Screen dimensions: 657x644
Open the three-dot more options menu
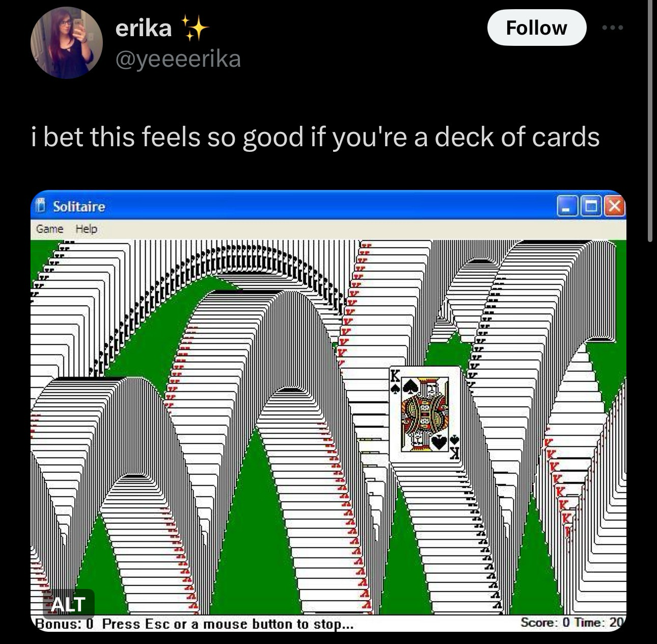(612, 28)
